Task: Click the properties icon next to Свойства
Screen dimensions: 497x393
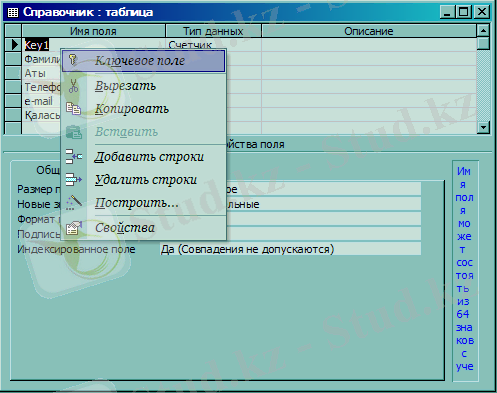Action: point(74,228)
